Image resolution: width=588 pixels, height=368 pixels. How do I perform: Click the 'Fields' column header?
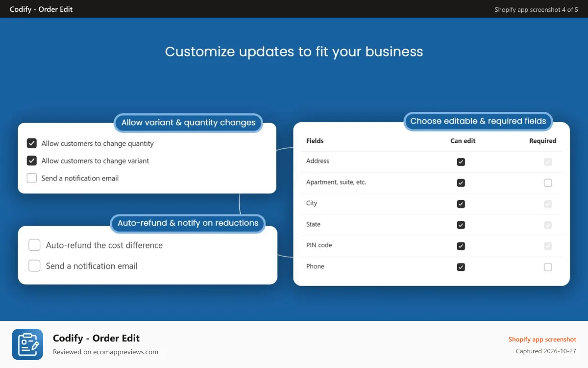click(315, 141)
